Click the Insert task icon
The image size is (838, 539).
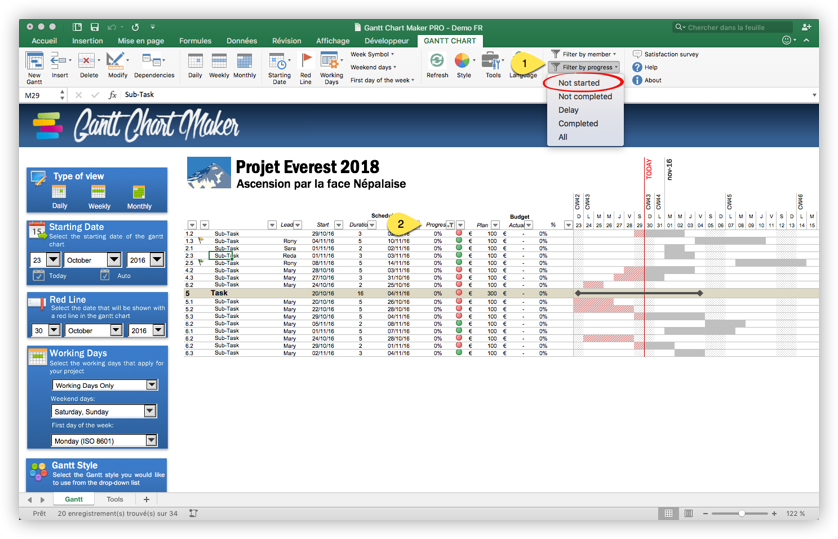59,61
